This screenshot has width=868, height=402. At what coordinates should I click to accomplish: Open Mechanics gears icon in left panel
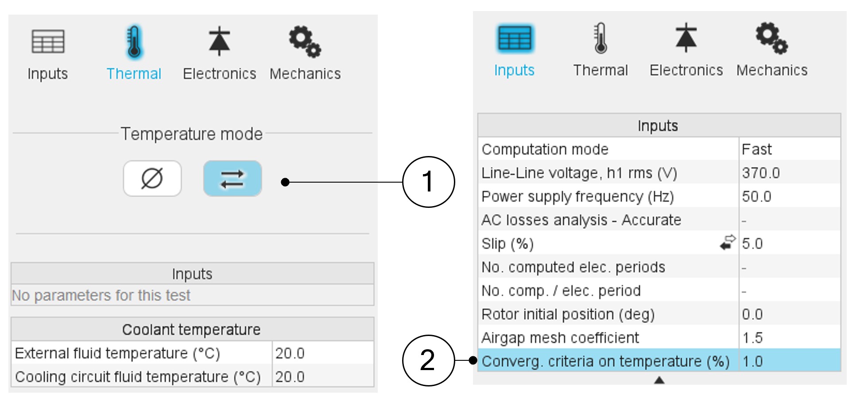pyautogui.click(x=305, y=42)
